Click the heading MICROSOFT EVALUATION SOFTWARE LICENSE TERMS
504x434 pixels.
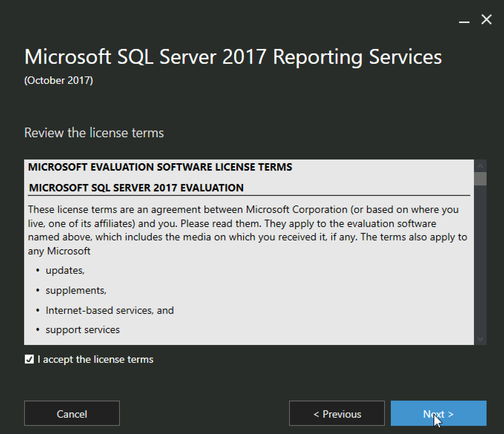coord(160,167)
